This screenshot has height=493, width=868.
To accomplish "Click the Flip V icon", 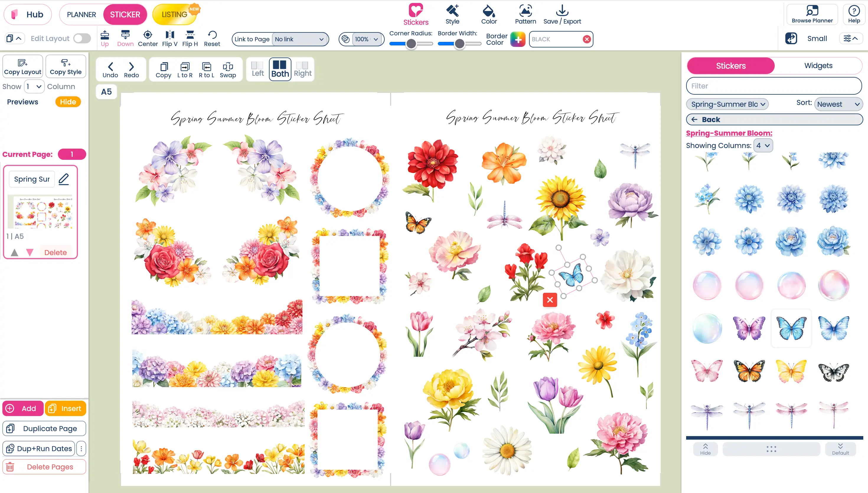I will tap(169, 35).
